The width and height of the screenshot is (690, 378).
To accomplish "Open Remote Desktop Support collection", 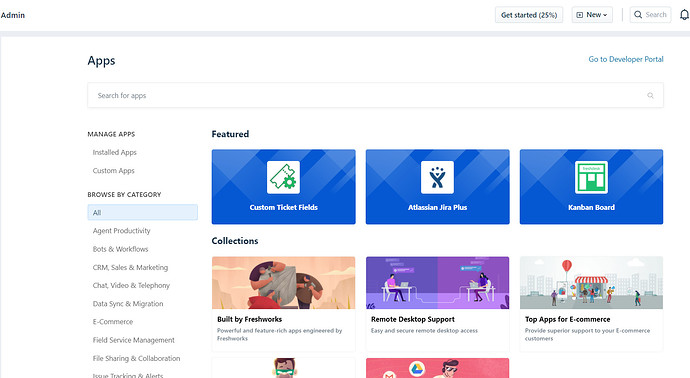I will click(437, 304).
